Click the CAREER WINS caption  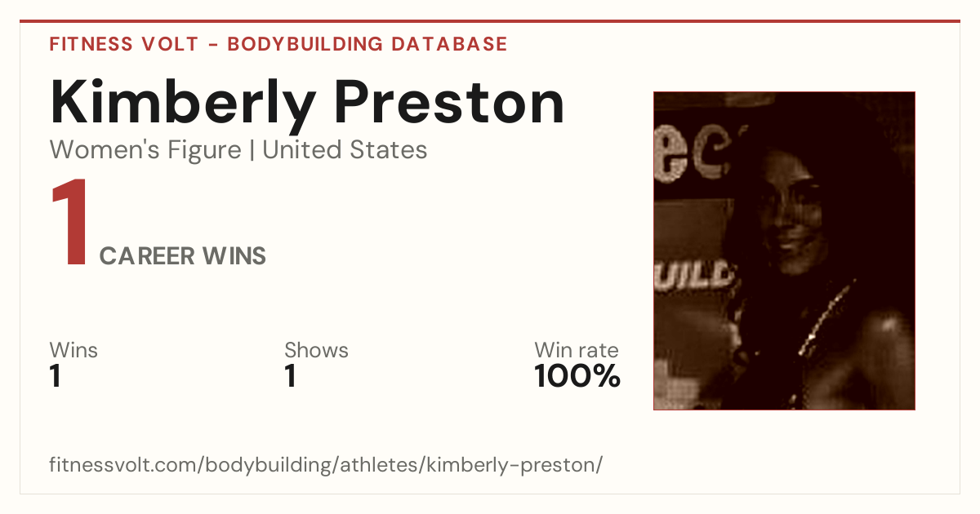(183, 256)
